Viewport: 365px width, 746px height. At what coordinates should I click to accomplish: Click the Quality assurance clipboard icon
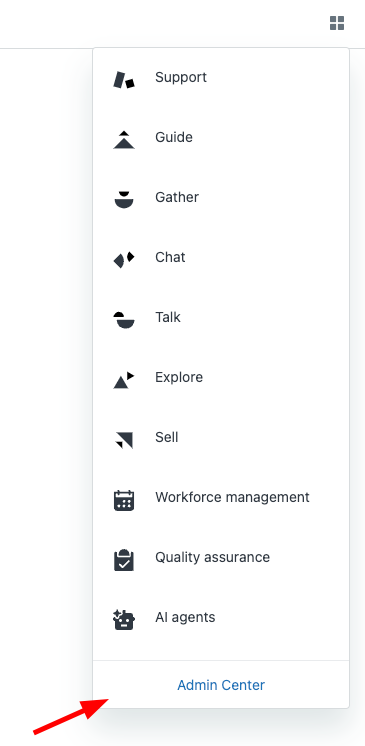pos(124,560)
